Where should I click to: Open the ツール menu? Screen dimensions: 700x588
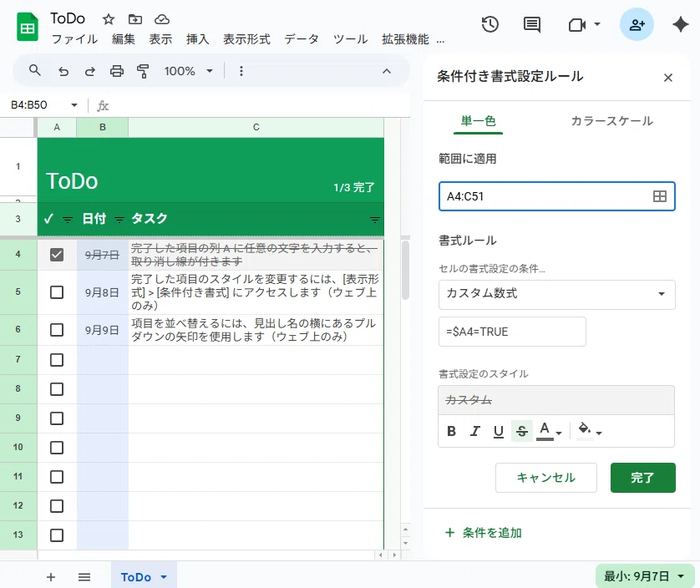tap(351, 39)
